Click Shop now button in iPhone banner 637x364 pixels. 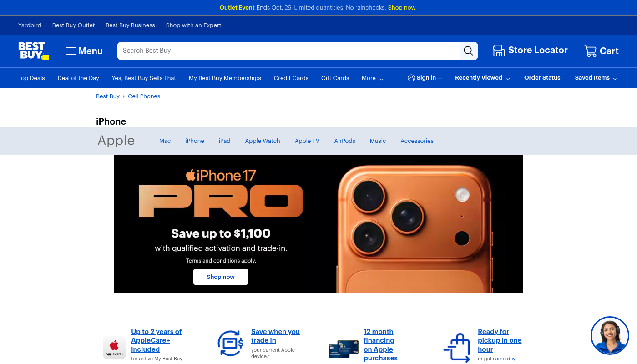click(221, 277)
